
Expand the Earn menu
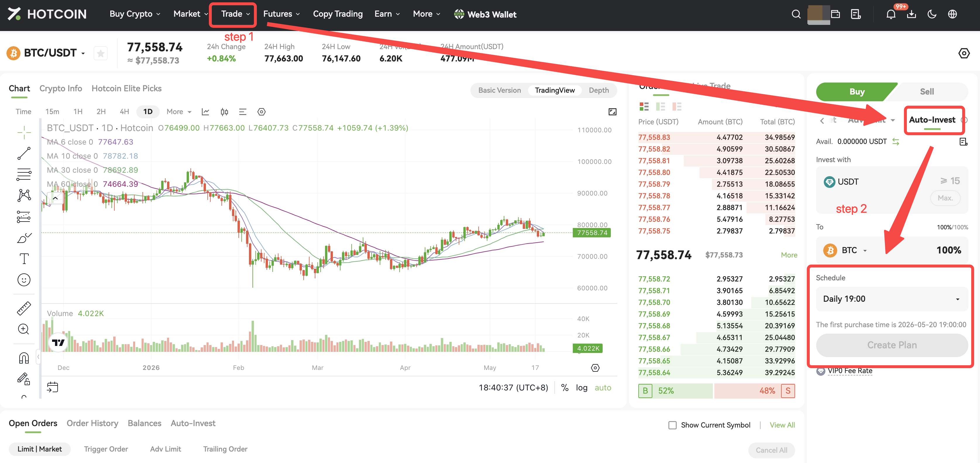click(x=387, y=14)
